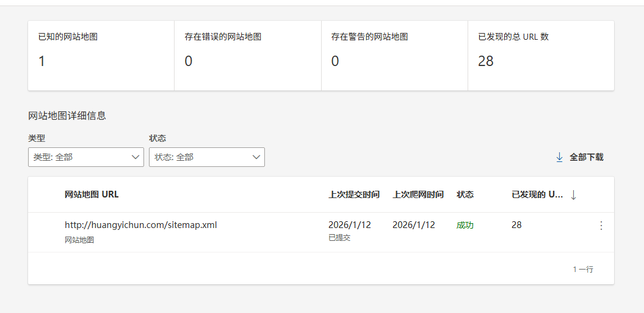
Task: Click the 类型 filter label above dropdown
Action: tap(36, 138)
